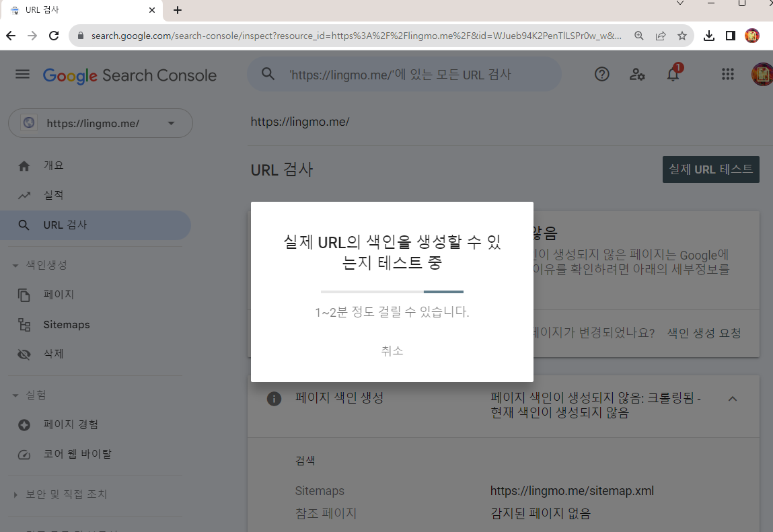
Task: Click the Sitemaps label in the details table
Action: 320,491
